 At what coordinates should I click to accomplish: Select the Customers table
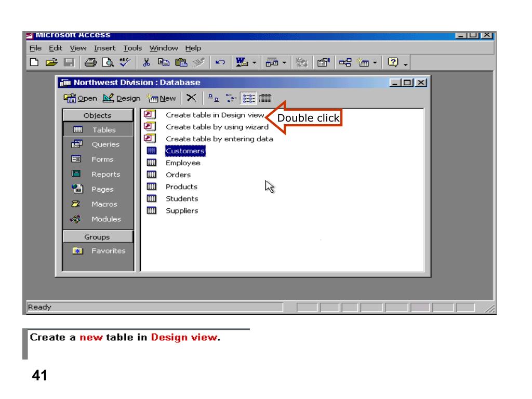coord(185,151)
